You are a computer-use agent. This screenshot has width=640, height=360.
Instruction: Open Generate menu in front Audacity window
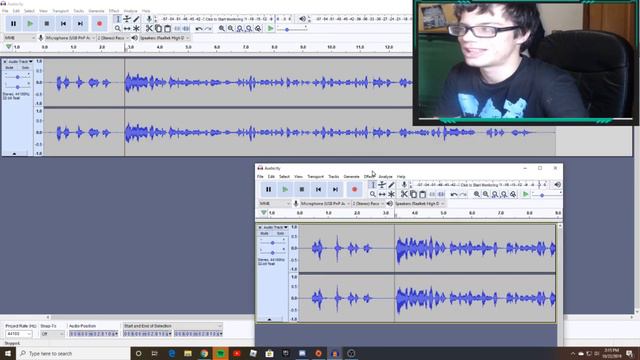351,177
